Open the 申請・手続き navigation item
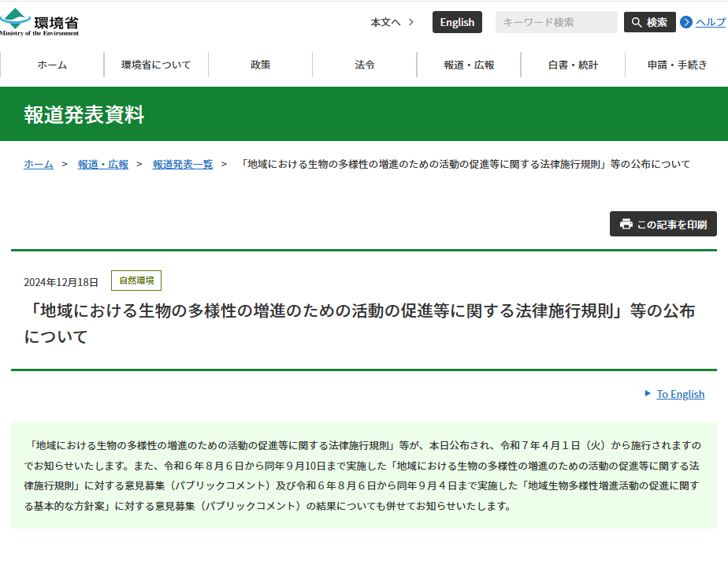The image size is (728, 565). 677,65
